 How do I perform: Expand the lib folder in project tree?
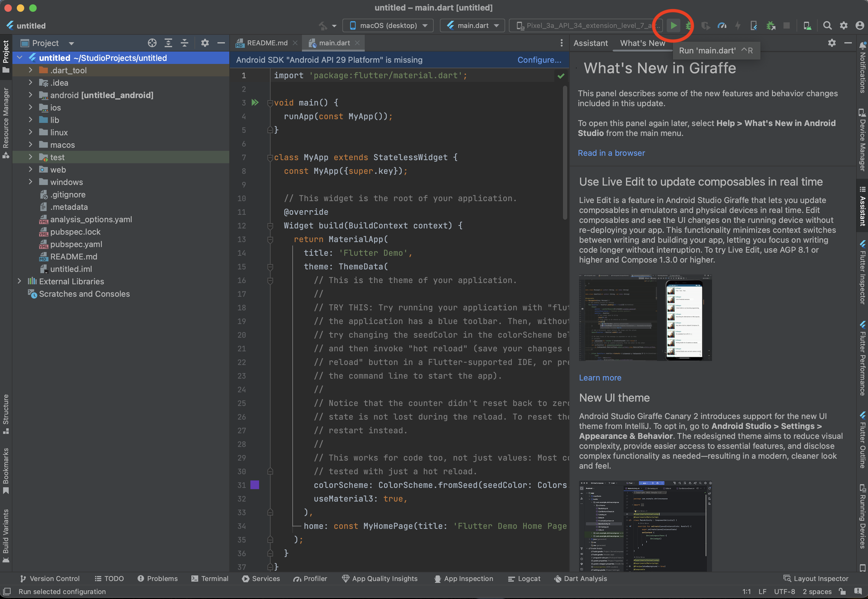tap(30, 120)
